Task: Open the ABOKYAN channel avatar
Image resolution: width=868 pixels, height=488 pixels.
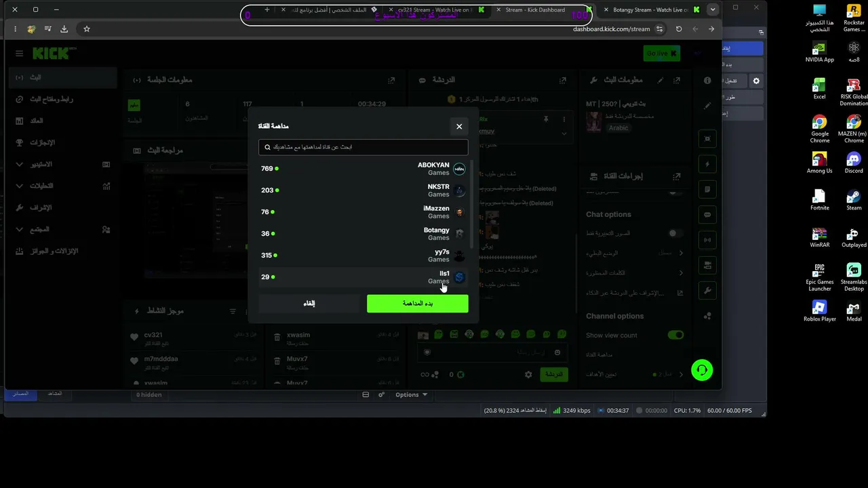Action: tap(459, 169)
